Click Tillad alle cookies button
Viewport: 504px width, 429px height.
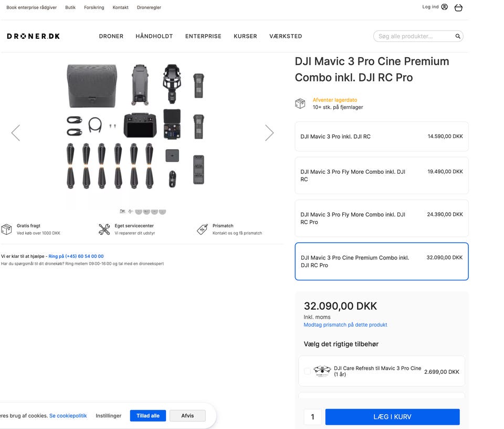pos(148,416)
